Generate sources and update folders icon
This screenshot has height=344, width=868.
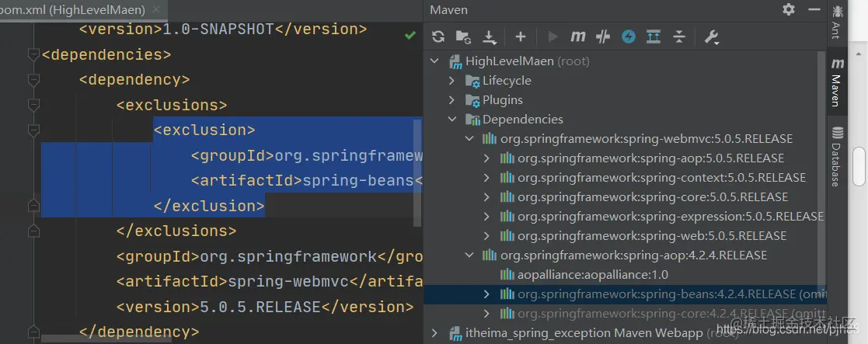tap(463, 37)
